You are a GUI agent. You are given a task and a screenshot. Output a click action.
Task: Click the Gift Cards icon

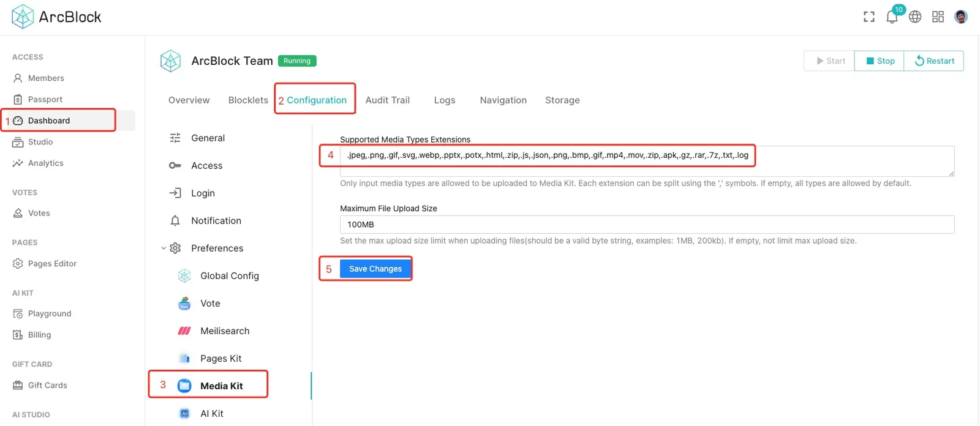[x=18, y=385]
